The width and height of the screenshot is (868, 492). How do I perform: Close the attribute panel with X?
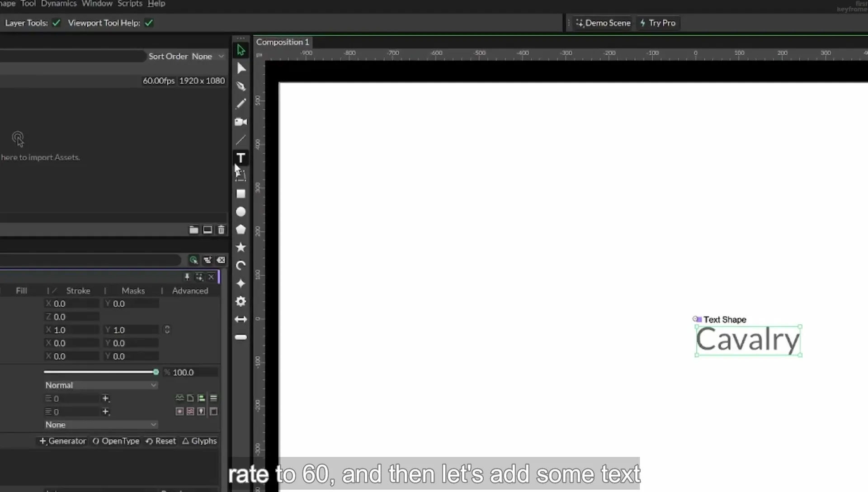click(x=211, y=277)
